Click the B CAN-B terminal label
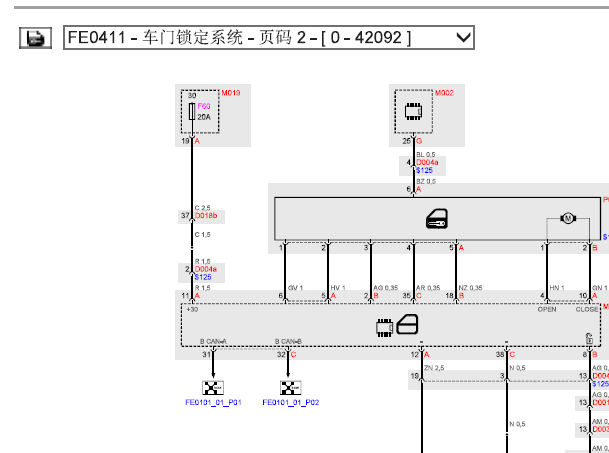Screen dimensions: 609x453 288,341
